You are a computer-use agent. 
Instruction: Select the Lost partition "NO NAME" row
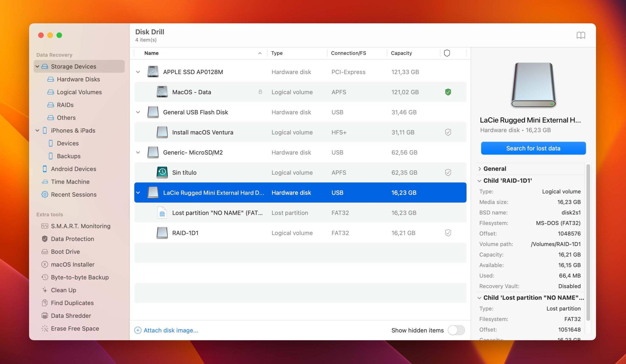click(300, 213)
